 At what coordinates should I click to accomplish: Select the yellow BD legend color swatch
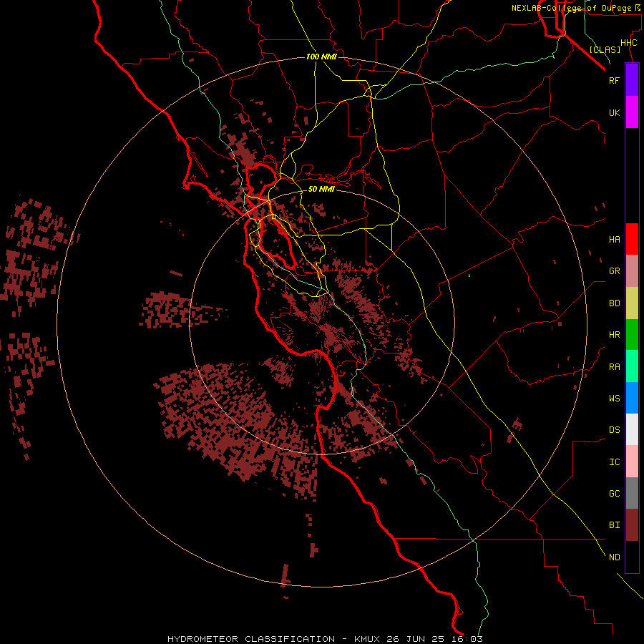(x=632, y=303)
